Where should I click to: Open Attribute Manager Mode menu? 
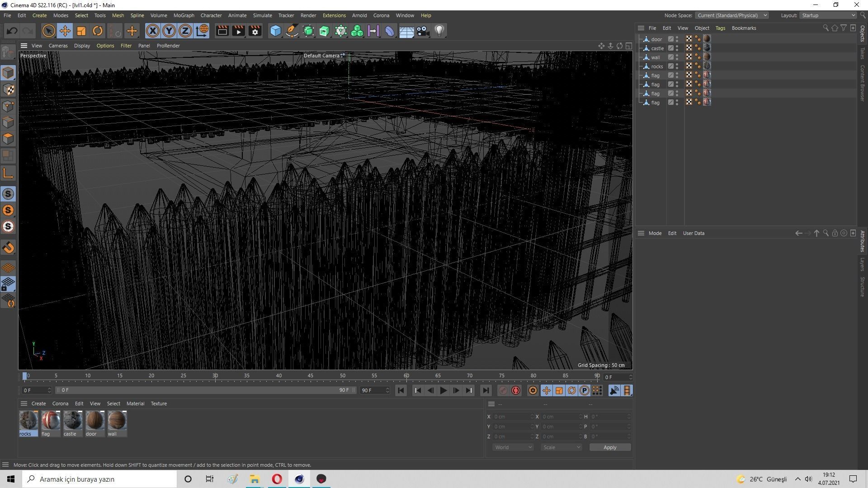click(655, 233)
